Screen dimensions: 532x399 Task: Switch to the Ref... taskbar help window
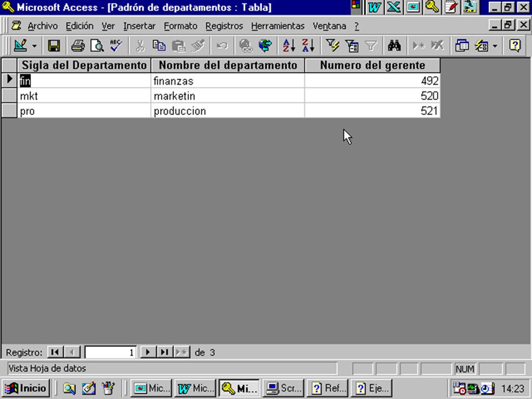point(328,388)
